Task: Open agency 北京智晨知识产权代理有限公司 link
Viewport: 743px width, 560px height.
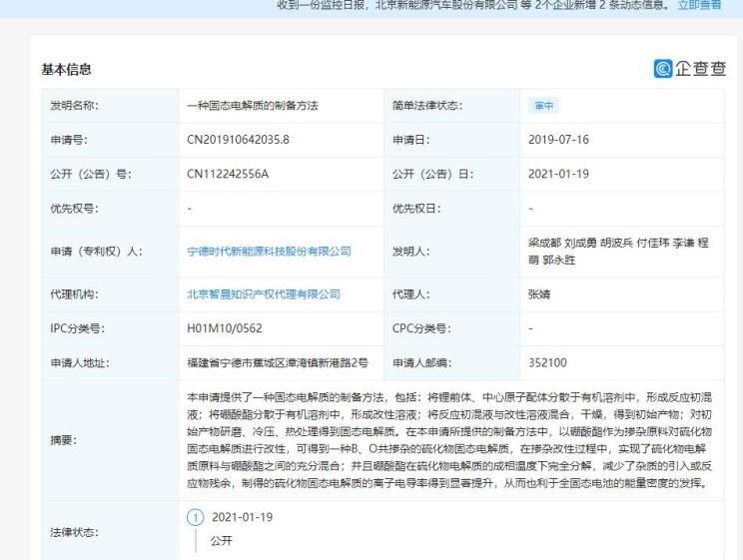Action: 264,294
